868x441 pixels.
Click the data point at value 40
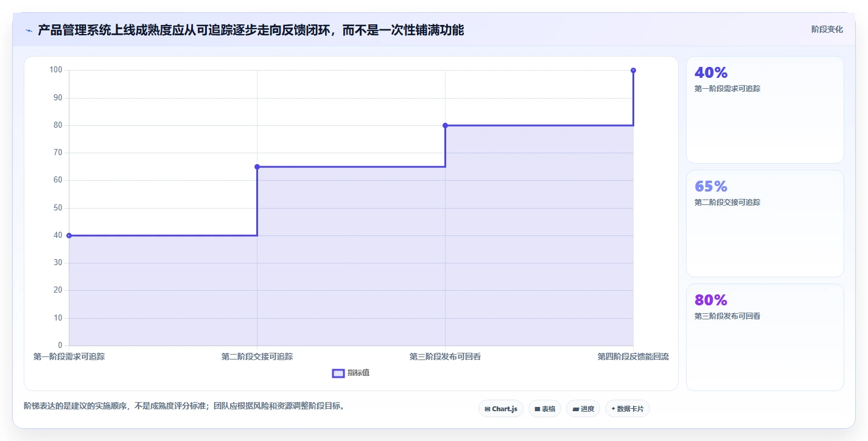(69, 235)
